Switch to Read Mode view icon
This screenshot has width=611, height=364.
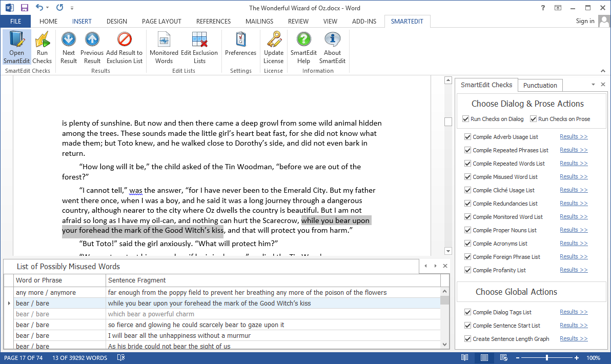pyautogui.click(x=464, y=357)
